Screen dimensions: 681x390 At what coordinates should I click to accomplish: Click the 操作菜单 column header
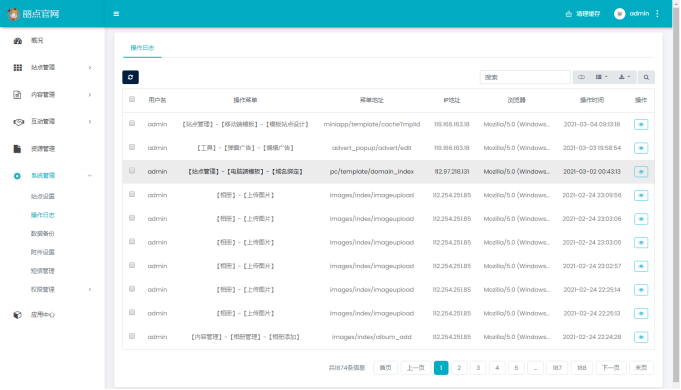click(x=245, y=100)
